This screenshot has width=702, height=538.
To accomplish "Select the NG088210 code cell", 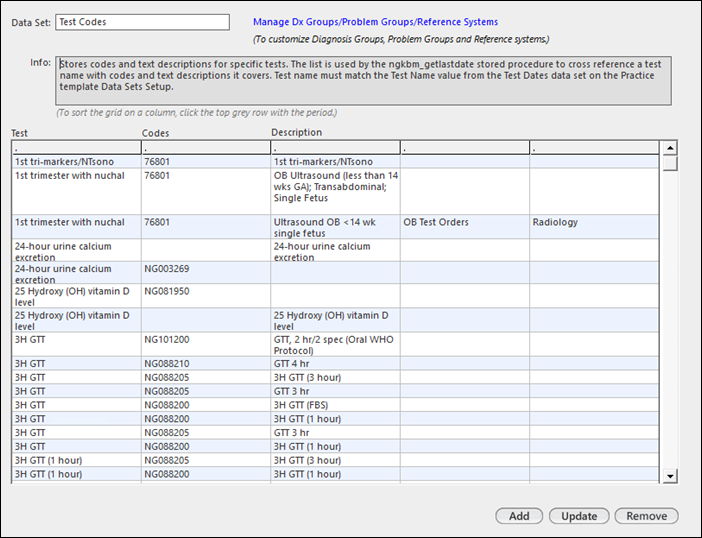I will pyautogui.click(x=206, y=363).
